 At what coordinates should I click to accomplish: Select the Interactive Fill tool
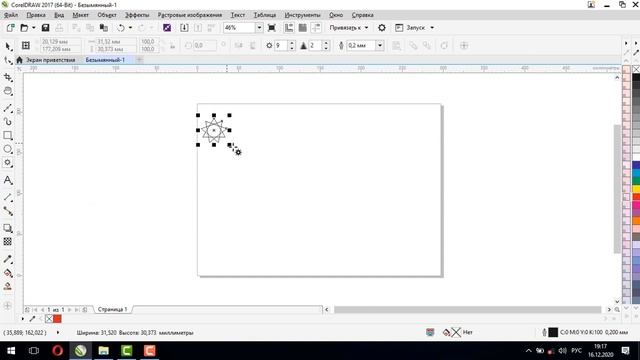click(8, 273)
